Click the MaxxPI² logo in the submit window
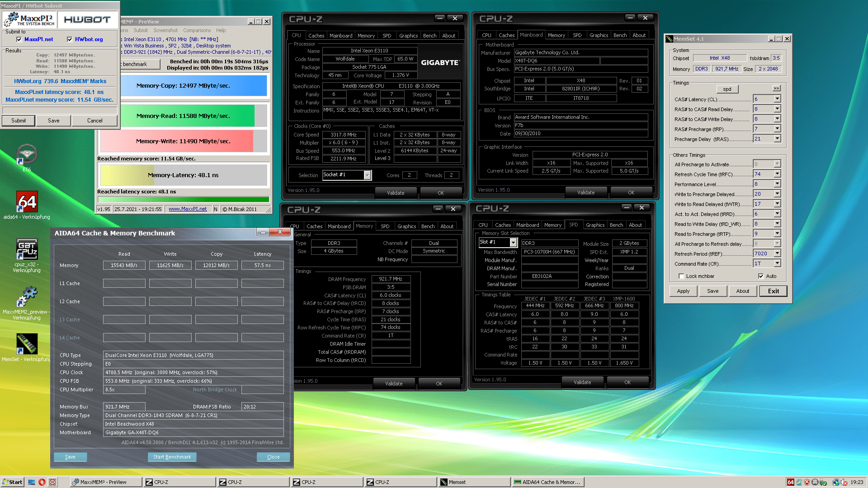 [x=29, y=19]
